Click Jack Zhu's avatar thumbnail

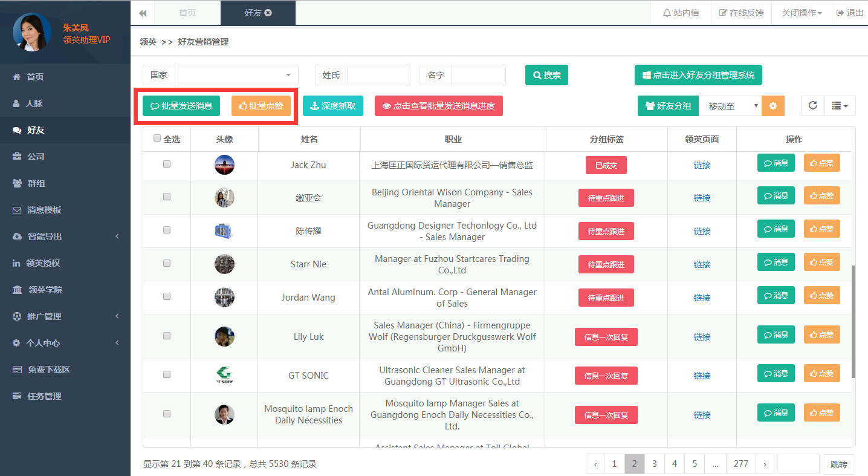tap(224, 165)
